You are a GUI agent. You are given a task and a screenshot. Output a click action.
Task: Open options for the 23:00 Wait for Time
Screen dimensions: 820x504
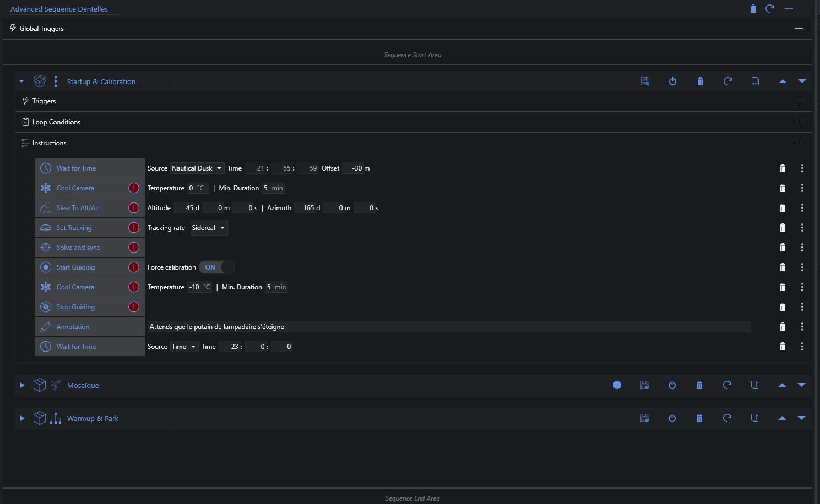pyautogui.click(x=802, y=347)
